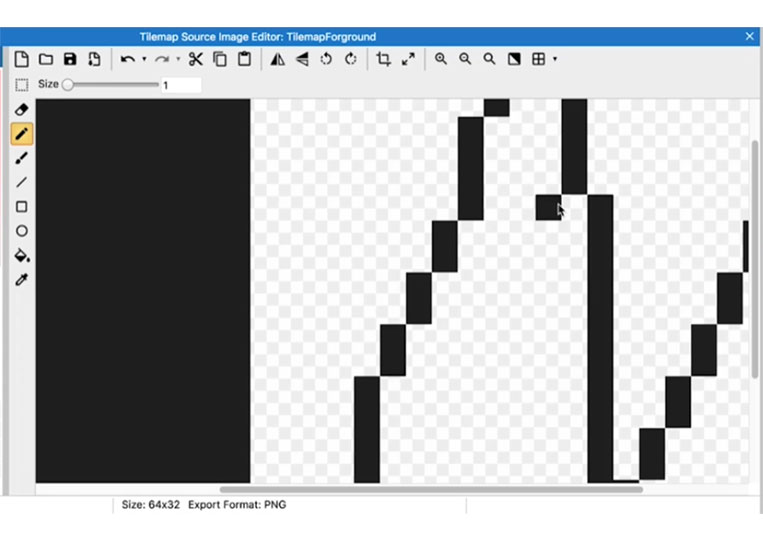Open the grid options dropdown arrow
This screenshot has height=541, width=763.
[555, 59]
